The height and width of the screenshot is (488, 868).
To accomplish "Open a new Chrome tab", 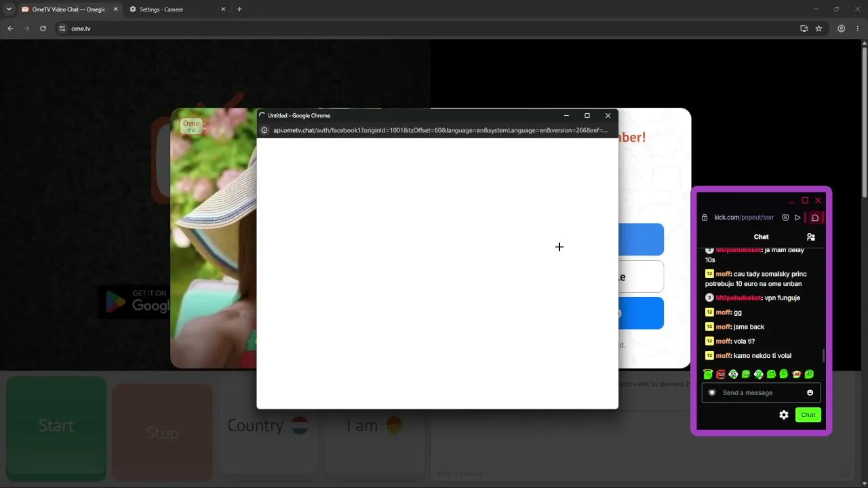I will (239, 9).
